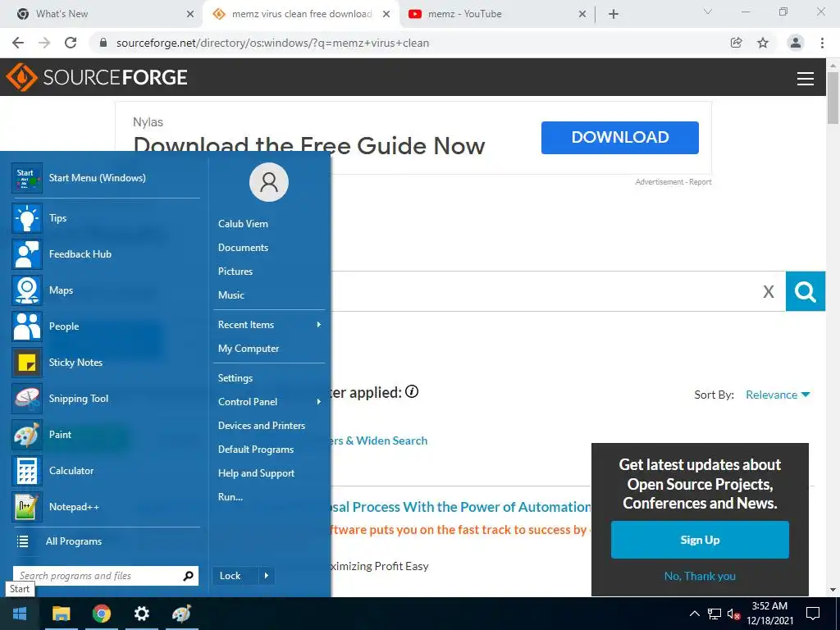Clear search with X in SourceForge search box

click(x=768, y=292)
